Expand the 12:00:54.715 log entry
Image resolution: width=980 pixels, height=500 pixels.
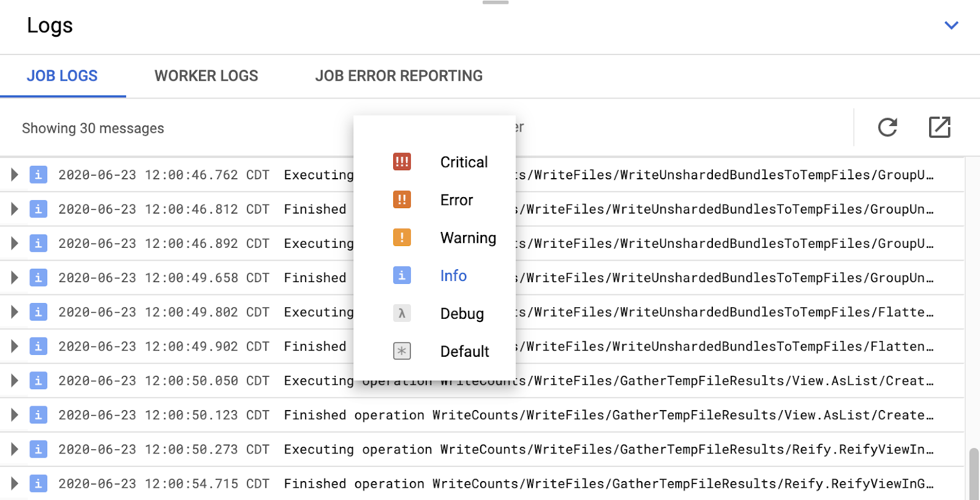pos(14,483)
